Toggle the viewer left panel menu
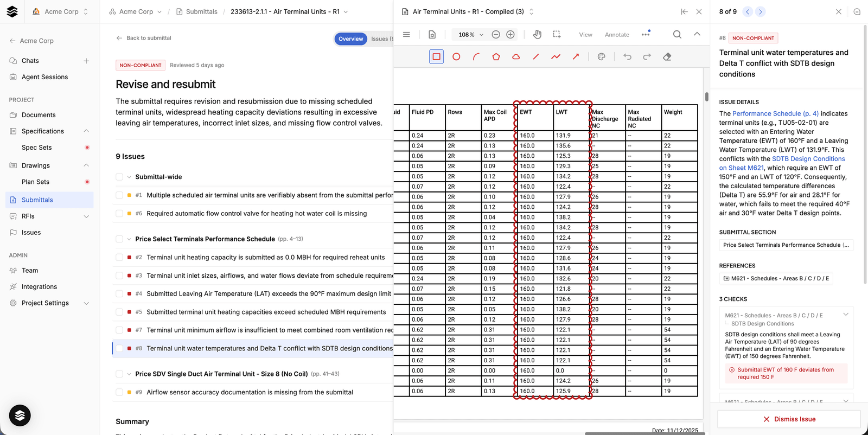 click(x=406, y=34)
